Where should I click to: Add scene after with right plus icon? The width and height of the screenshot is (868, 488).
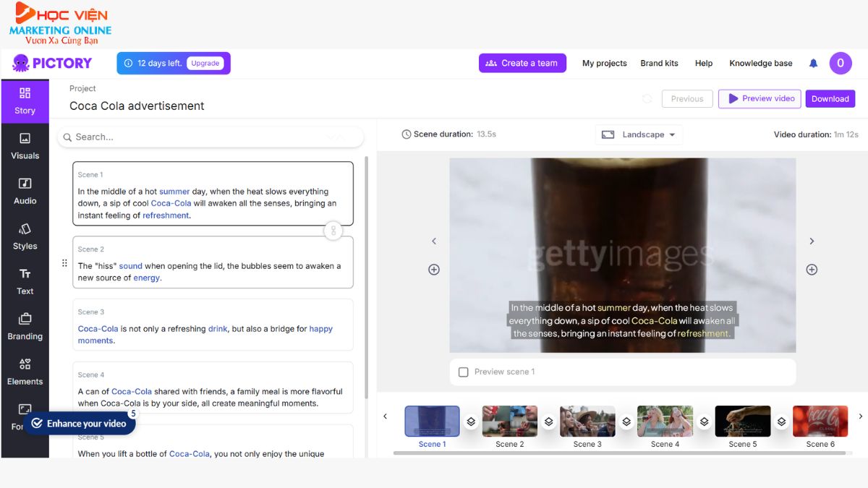pos(812,270)
